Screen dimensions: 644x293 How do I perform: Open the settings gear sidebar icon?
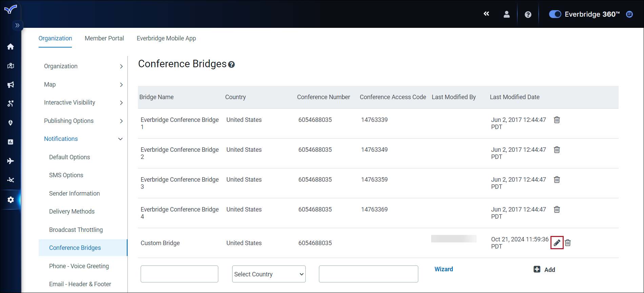coord(11,200)
